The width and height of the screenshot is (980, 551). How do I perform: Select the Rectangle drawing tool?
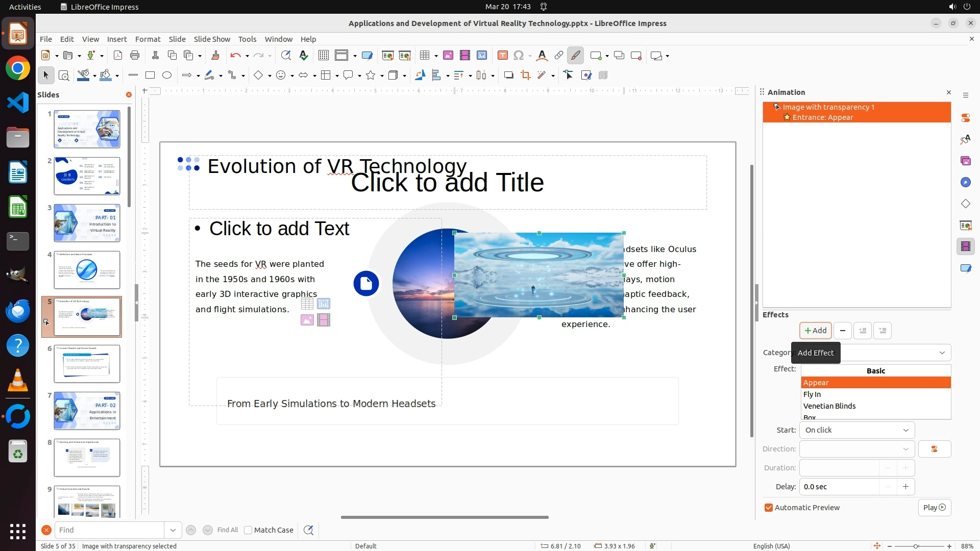pos(150,76)
